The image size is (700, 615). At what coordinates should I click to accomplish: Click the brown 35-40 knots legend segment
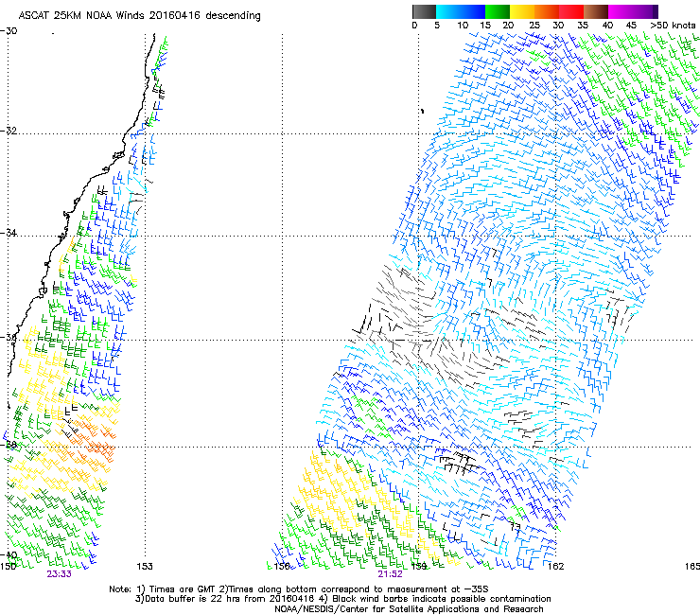(x=596, y=11)
